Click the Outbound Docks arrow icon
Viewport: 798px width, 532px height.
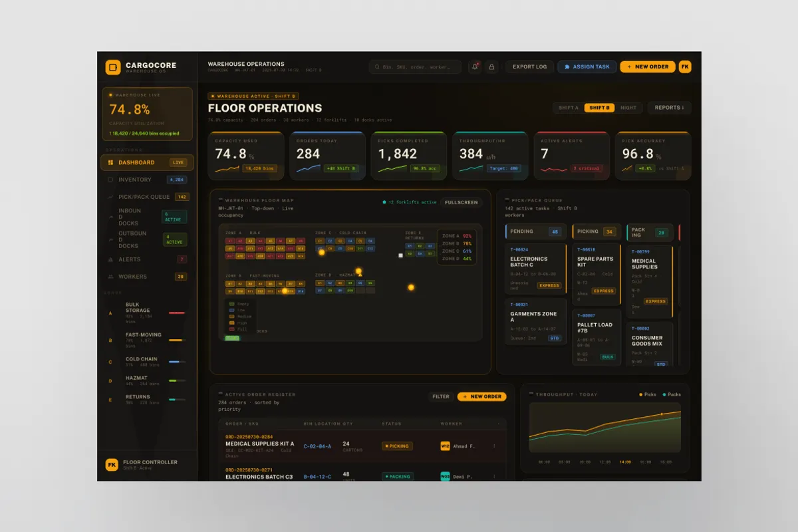pos(110,239)
